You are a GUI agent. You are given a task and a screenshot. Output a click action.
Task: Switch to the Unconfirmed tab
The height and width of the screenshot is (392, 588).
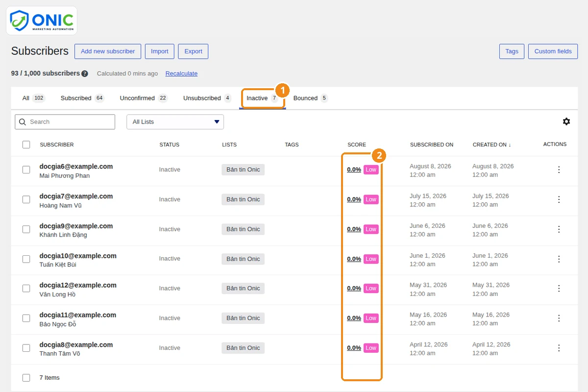[x=144, y=98]
